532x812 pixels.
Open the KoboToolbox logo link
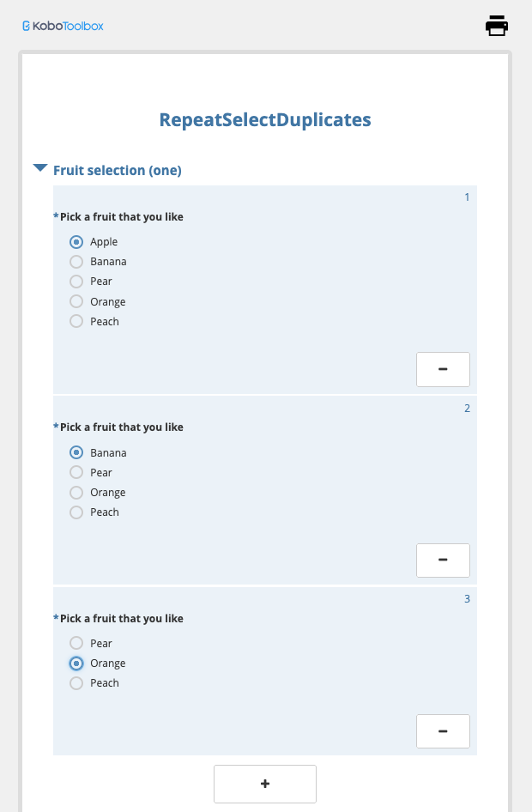pyautogui.click(x=63, y=26)
